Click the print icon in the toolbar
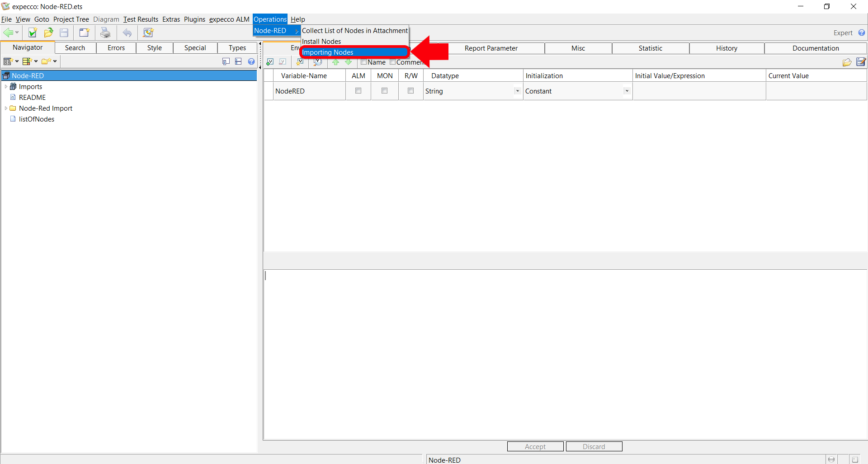This screenshot has width=868, height=464. (105, 33)
